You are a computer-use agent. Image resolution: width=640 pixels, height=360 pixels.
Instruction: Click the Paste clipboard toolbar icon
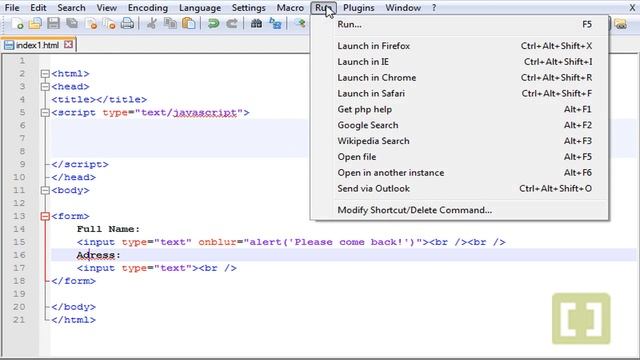189,24
